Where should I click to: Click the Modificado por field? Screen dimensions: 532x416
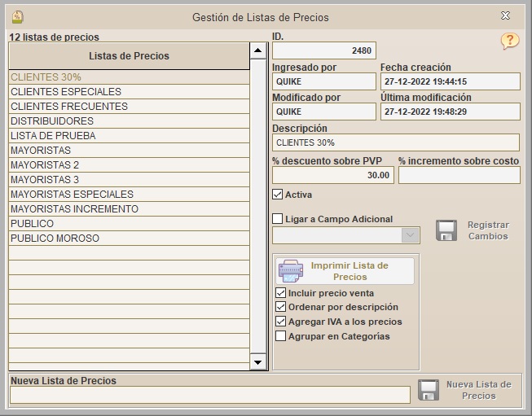(x=324, y=112)
